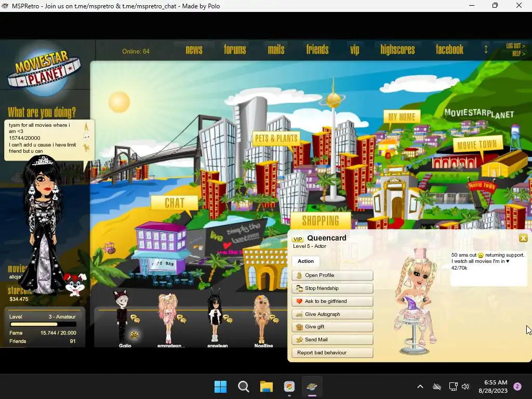
Task: Open the facebook link in navigation
Action: pyautogui.click(x=449, y=50)
